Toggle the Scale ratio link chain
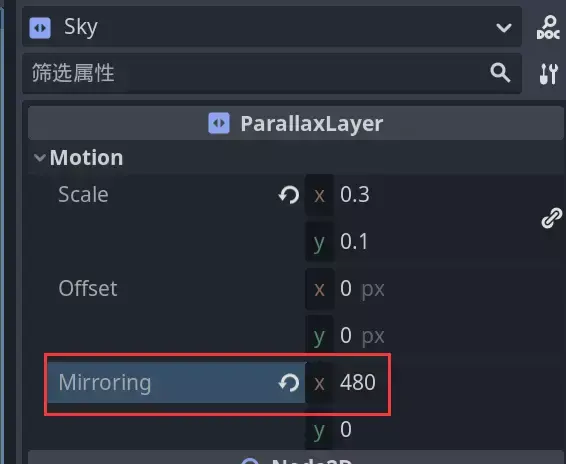Image resolution: width=566 pixels, height=464 pixels. click(x=551, y=218)
